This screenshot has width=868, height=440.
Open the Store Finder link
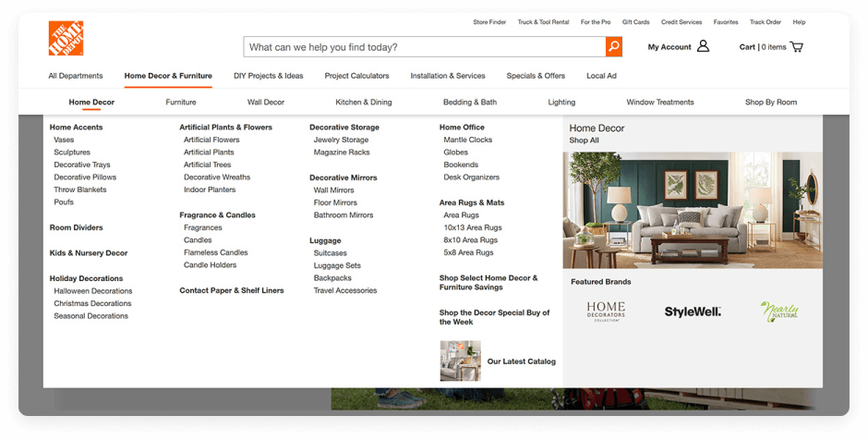click(x=489, y=22)
